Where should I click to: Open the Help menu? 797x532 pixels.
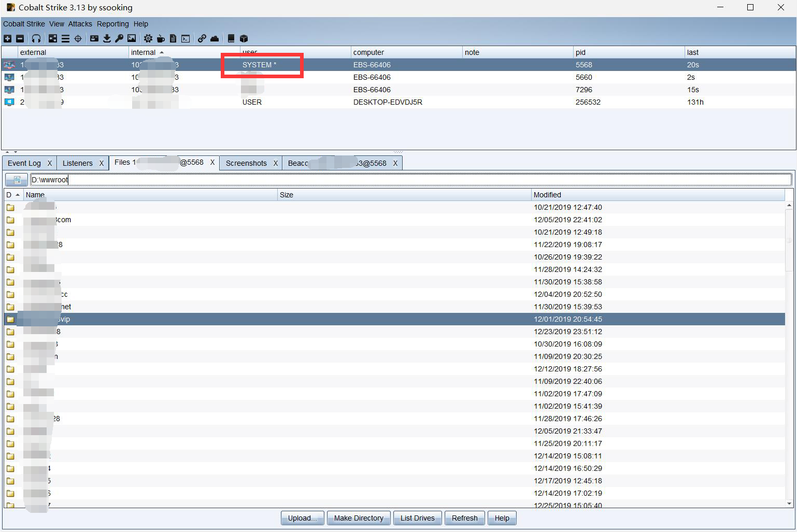click(140, 24)
